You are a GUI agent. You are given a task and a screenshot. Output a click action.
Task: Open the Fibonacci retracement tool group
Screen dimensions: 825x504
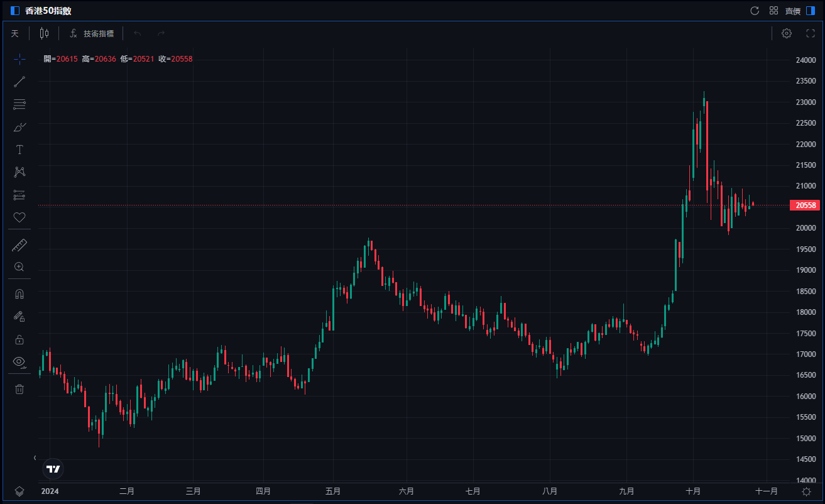click(19, 104)
